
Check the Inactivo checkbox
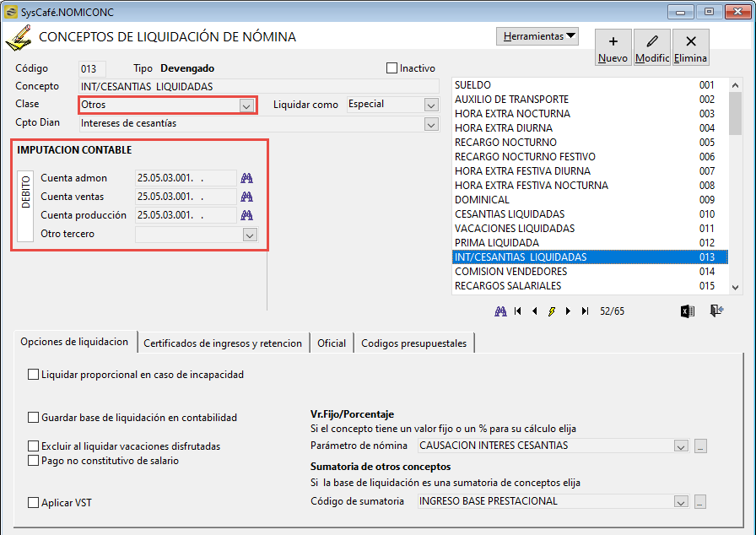392,68
